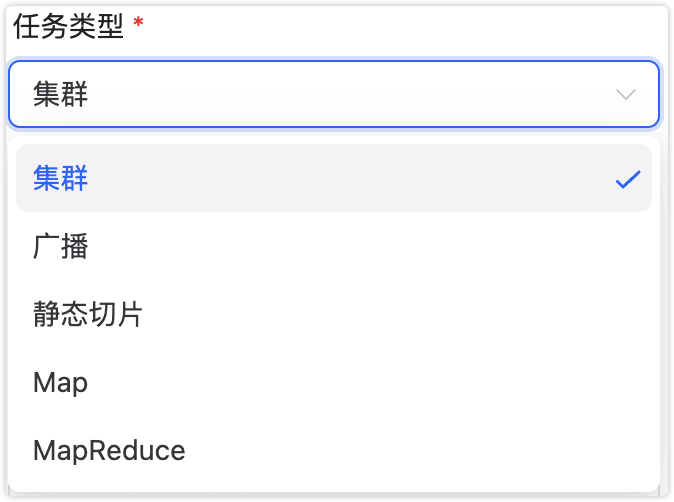Focus the task type combo box input
674x502 pixels.
300,95
